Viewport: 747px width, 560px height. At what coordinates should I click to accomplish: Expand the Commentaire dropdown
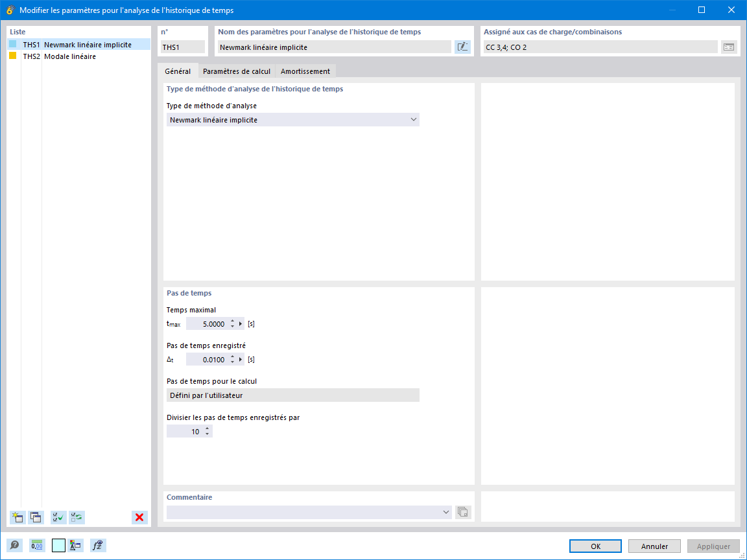[x=446, y=512]
